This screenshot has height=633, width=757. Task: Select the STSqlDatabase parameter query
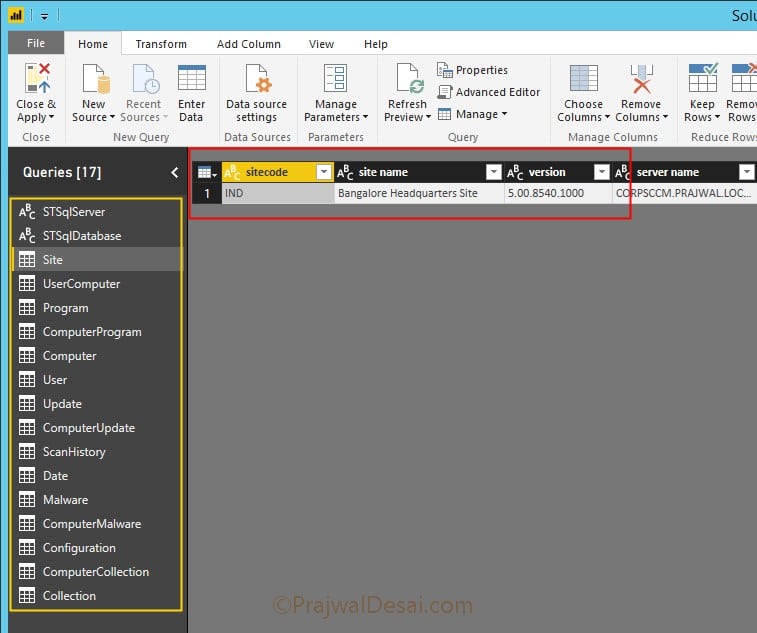pyautogui.click(x=97, y=236)
